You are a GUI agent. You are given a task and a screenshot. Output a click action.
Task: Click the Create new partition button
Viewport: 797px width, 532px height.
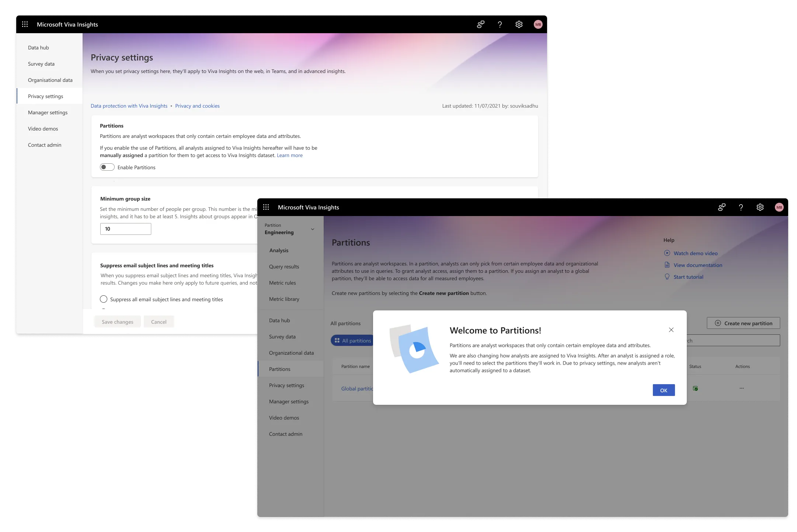click(743, 323)
